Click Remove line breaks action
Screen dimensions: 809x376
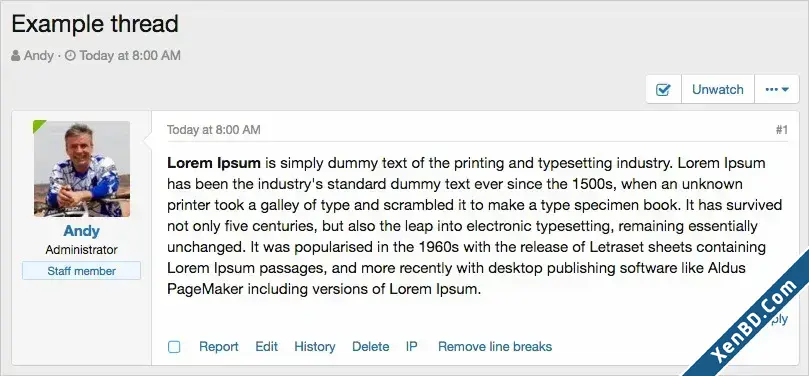[x=495, y=347]
